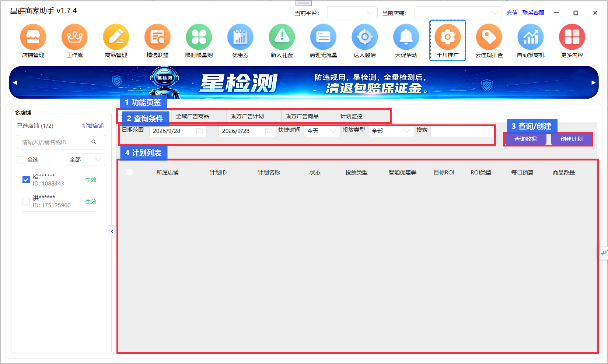Expand the 当前店铺 dropdown
608x364 pixels.
point(458,13)
